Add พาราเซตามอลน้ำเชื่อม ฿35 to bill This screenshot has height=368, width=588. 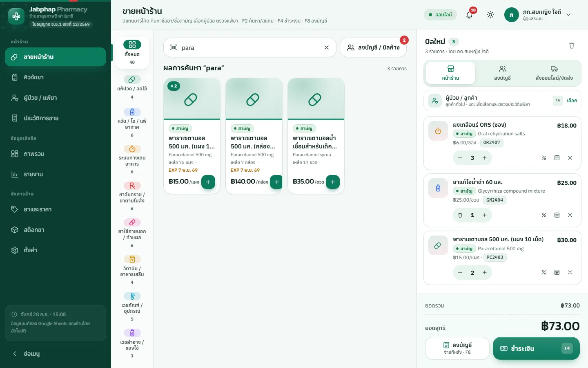coord(333,182)
